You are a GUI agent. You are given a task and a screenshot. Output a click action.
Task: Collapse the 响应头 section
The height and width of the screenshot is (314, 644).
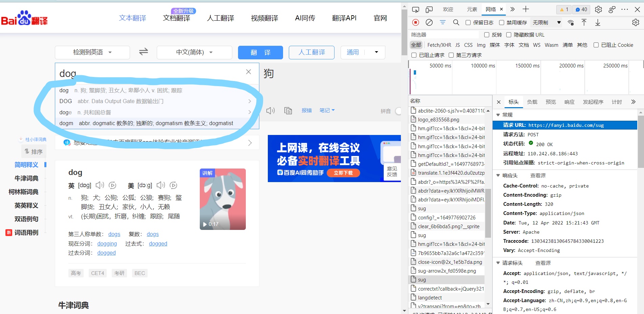498,176
